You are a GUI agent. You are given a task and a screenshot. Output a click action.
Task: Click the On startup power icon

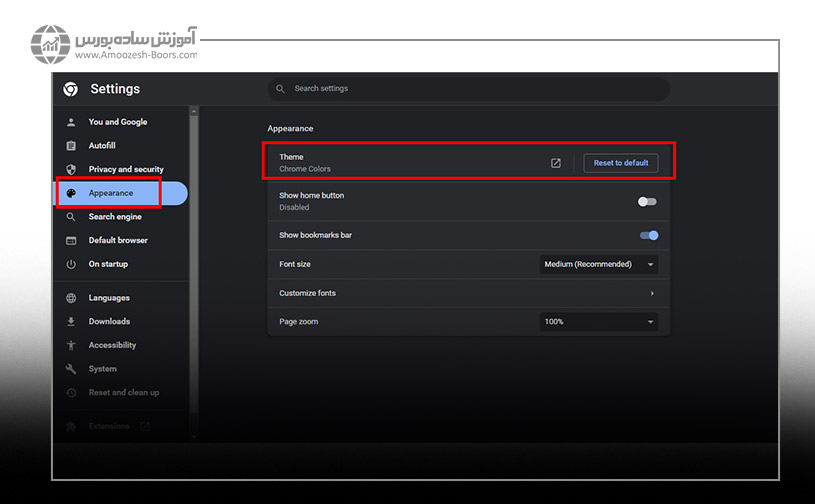pos(71,264)
